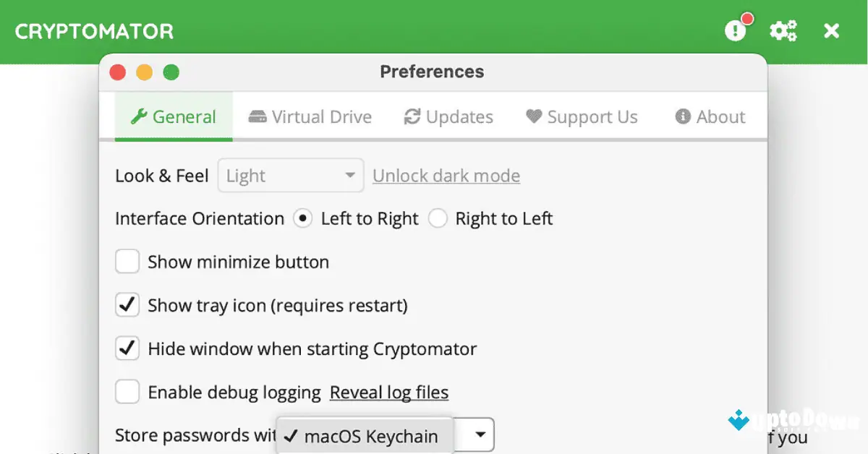The image size is (868, 454).
Task: Switch to the About tab
Action: coord(710,116)
